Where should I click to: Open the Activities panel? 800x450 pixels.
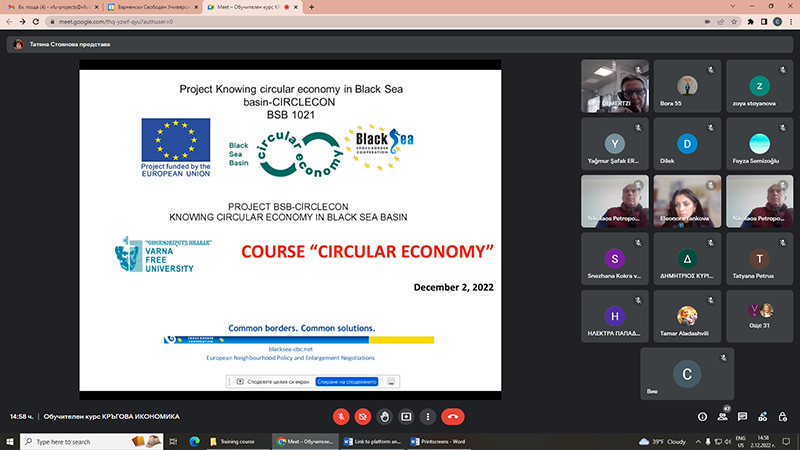(763, 417)
